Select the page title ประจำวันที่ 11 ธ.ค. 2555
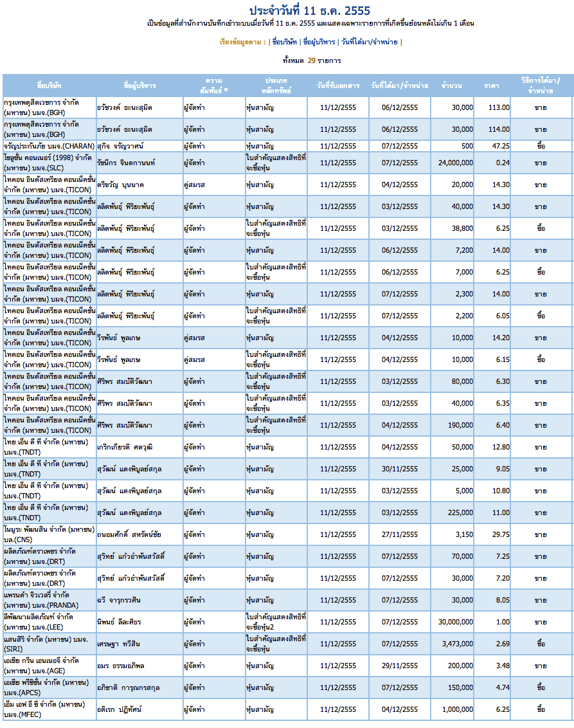This screenshot has height=728, width=574. tap(310, 10)
